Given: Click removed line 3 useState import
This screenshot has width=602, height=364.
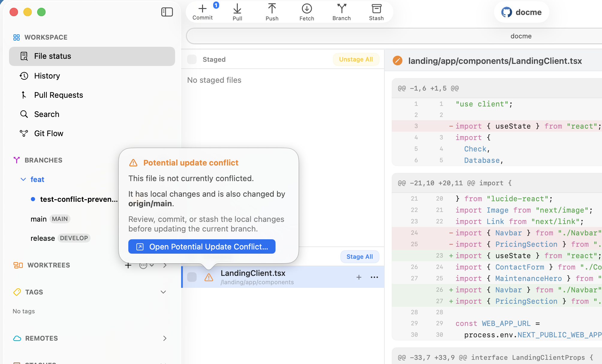Looking at the screenshot, I should [497, 126].
